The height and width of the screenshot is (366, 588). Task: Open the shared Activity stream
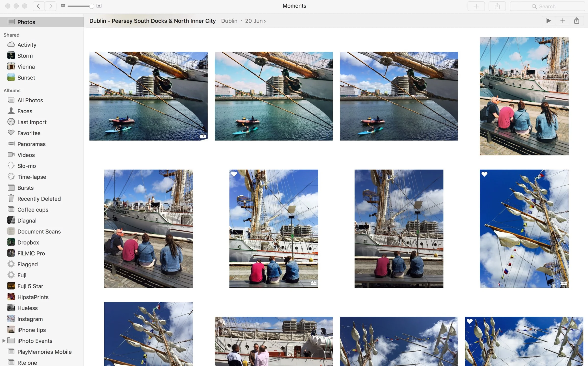[26, 45]
